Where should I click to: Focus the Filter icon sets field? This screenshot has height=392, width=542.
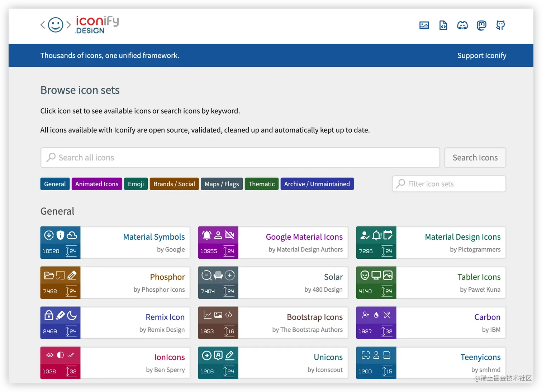[x=449, y=184]
